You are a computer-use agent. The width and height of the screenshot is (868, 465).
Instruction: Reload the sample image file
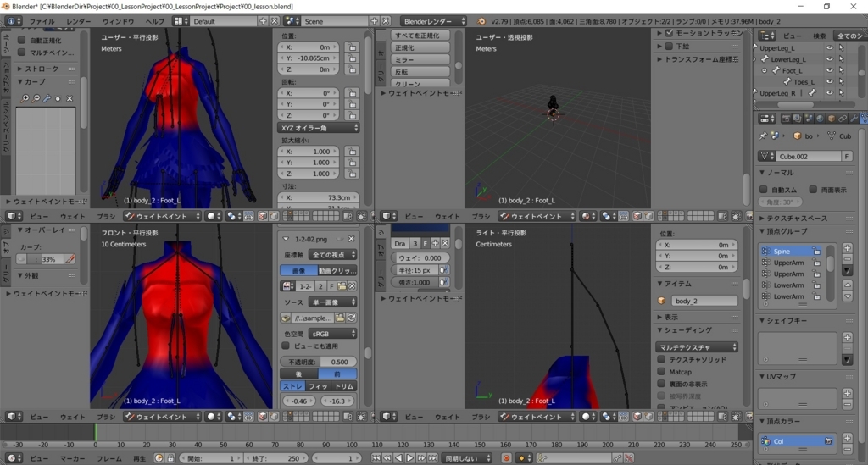point(351,318)
